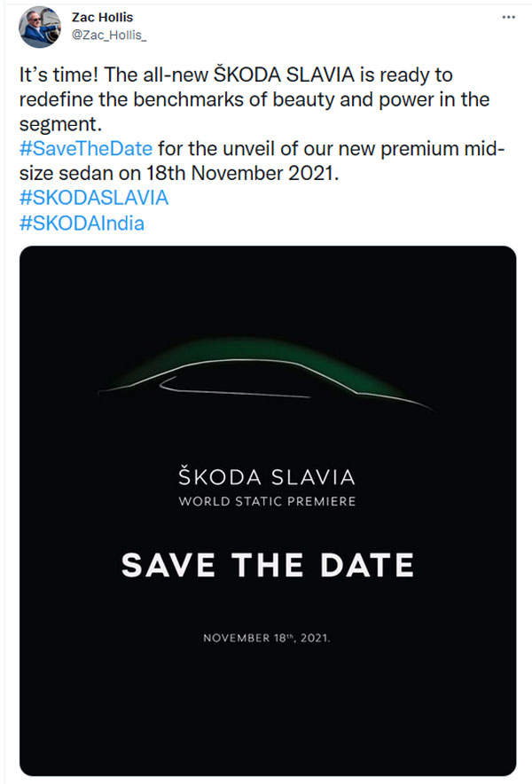
Task: Click the WORLD STATIC PREMIERE subtitle
Action: (x=266, y=499)
